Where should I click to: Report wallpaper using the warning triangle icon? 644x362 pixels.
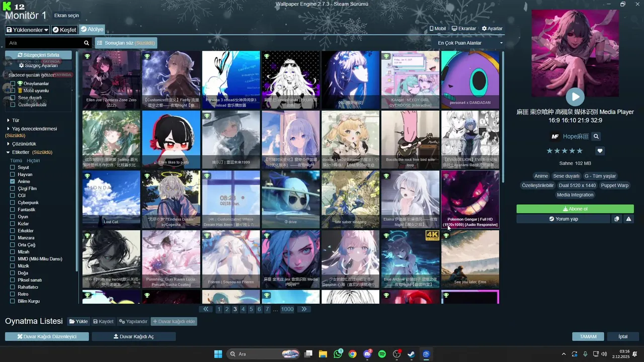(628, 219)
